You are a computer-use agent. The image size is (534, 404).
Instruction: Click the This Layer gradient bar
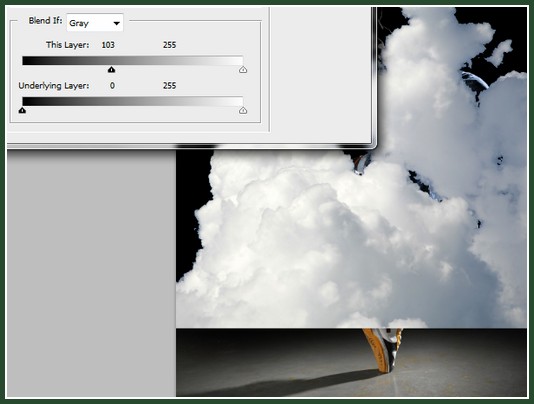tap(132, 61)
